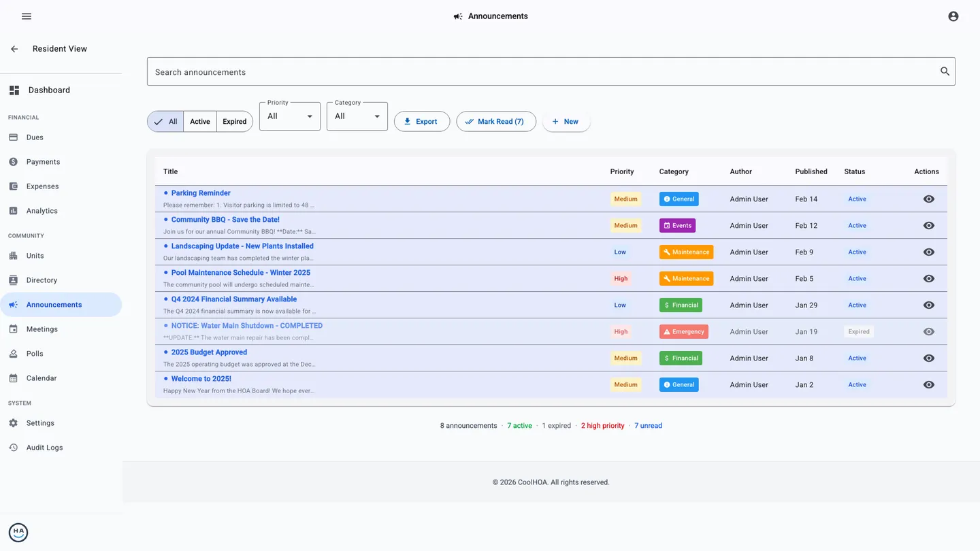Click the Settings gear icon
This screenshot has width=980, height=551.
pyautogui.click(x=13, y=423)
